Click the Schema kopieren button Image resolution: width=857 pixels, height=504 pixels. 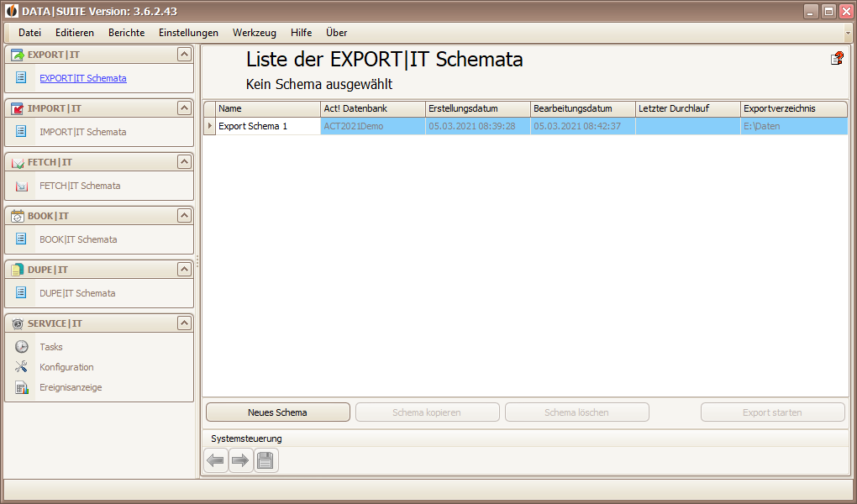[427, 412]
